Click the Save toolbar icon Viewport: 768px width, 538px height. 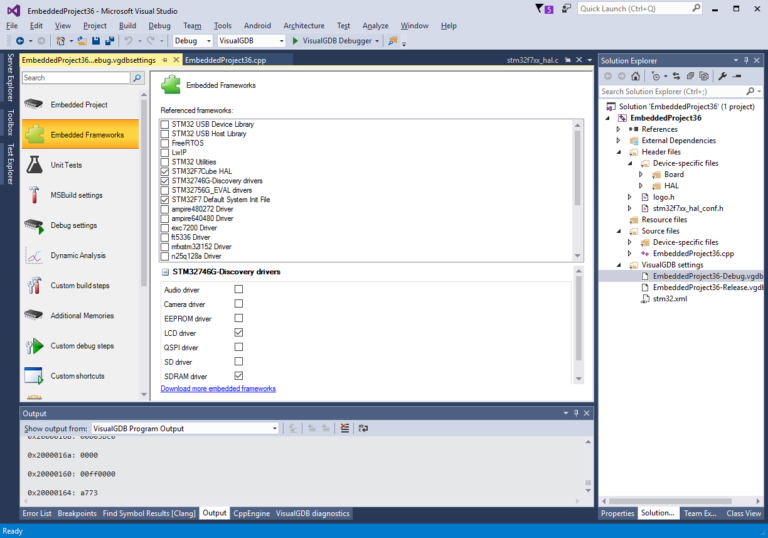coord(96,41)
